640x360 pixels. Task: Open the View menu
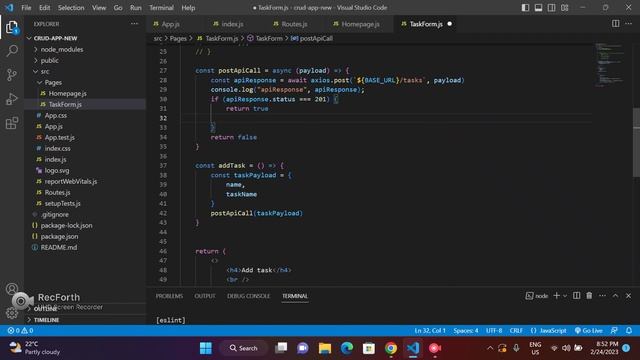99,8
